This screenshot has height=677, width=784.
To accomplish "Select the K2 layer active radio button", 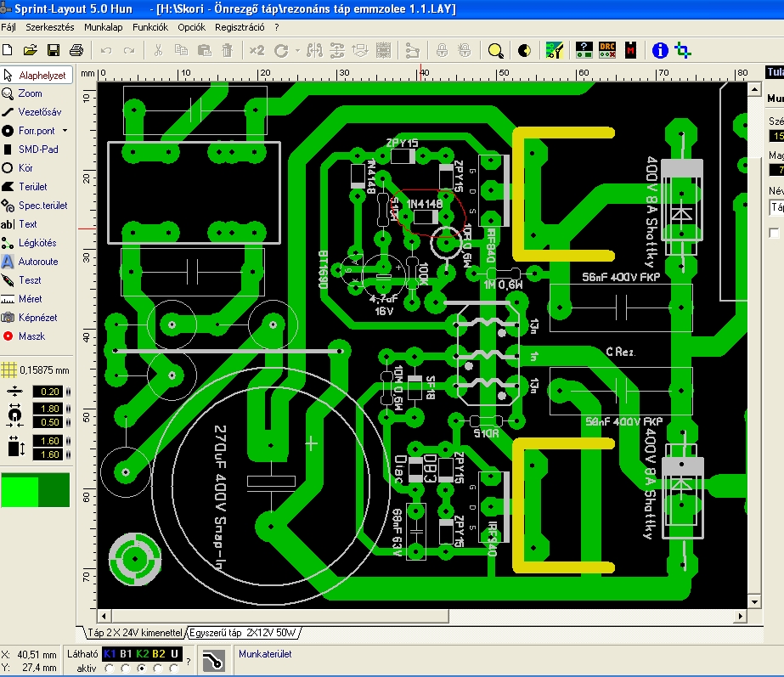I will [142, 668].
